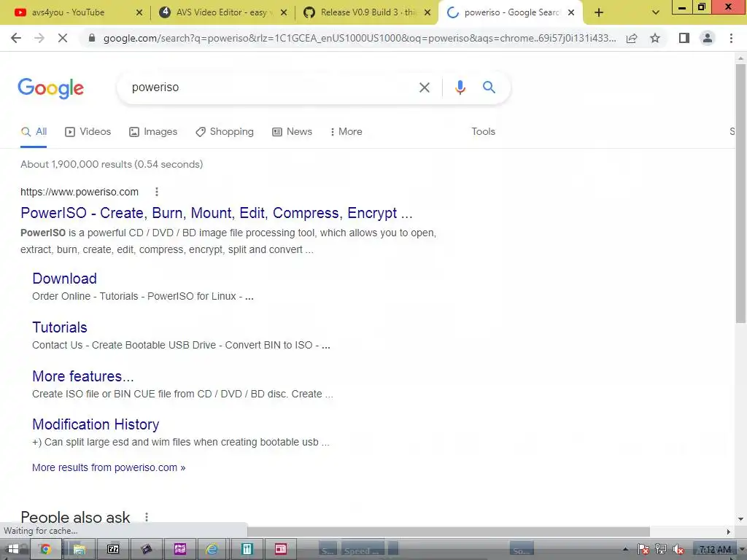Select the All results tab
The width and height of the screenshot is (747, 560).
tap(34, 132)
